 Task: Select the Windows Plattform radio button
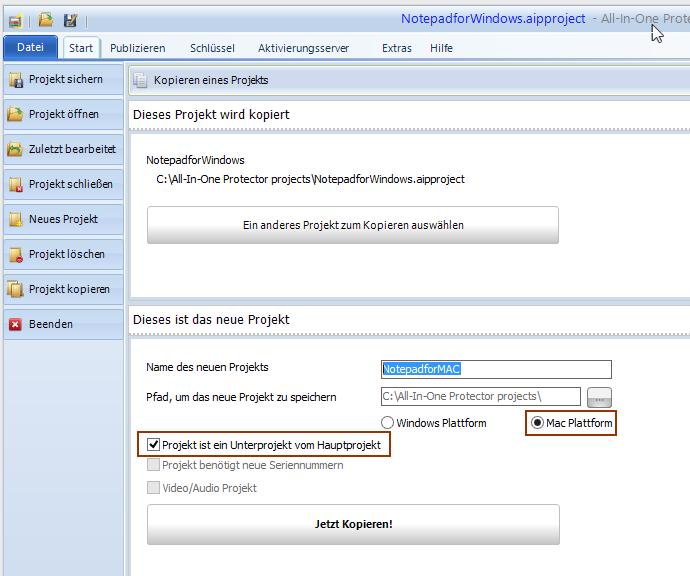[389, 423]
